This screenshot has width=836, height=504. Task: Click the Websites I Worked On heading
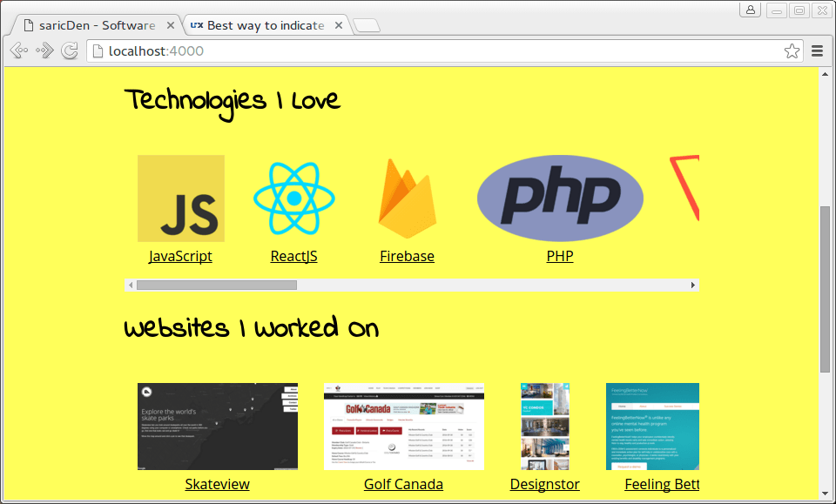(251, 327)
